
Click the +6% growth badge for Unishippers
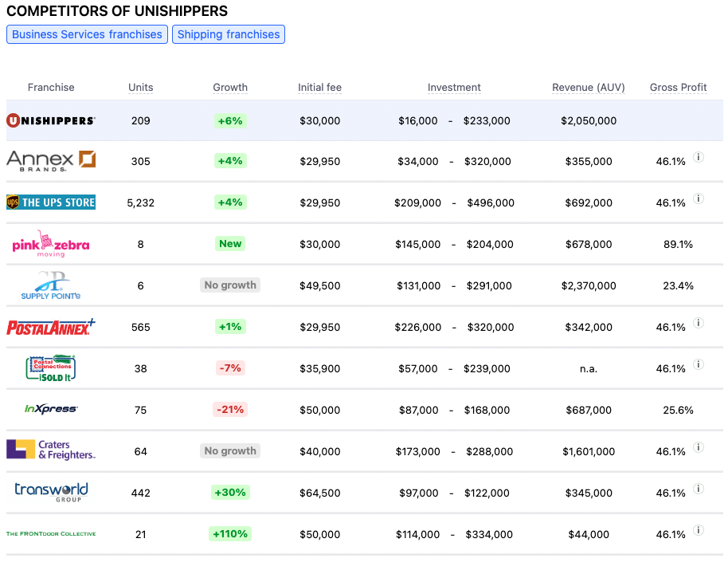click(230, 121)
